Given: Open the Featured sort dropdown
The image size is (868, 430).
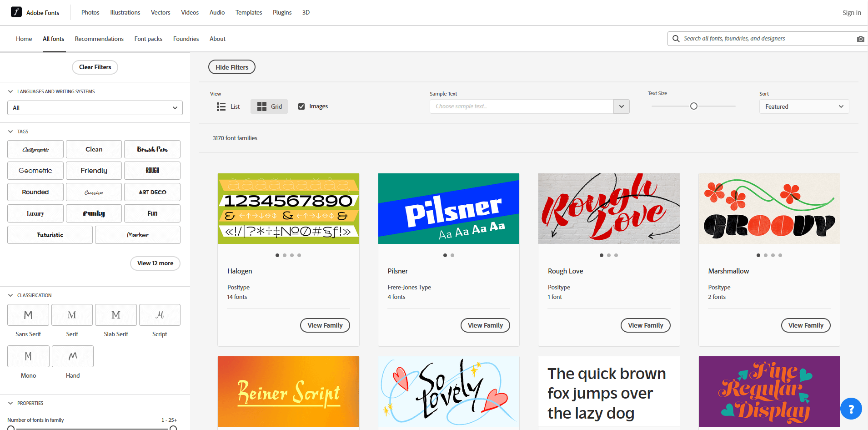Looking at the screenshot, I should 803,106.
